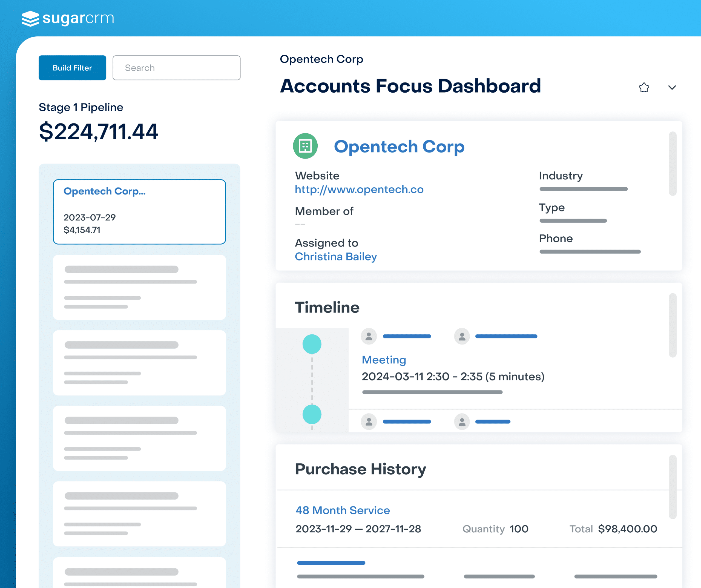Click the SugarCRM logo
The width and height of the screenshot is (701, 588).
tap(68, 18)
